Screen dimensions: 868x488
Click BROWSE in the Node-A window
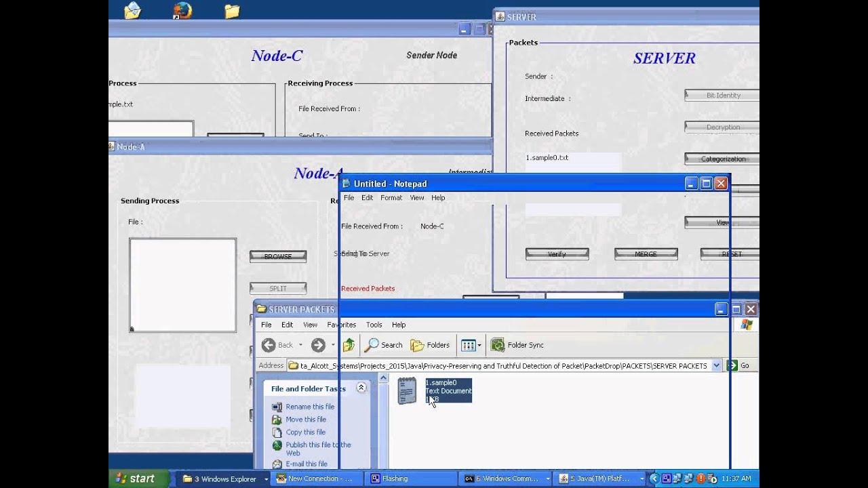click(278, 256)
